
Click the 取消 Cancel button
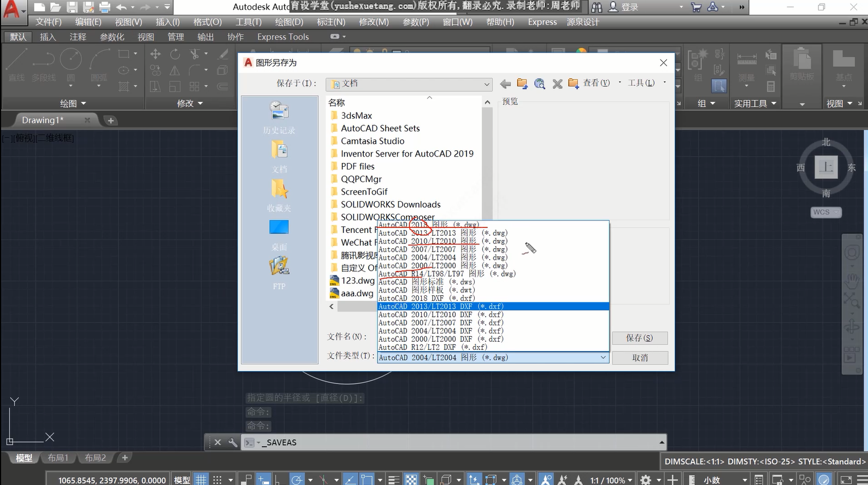pos(640,358)
